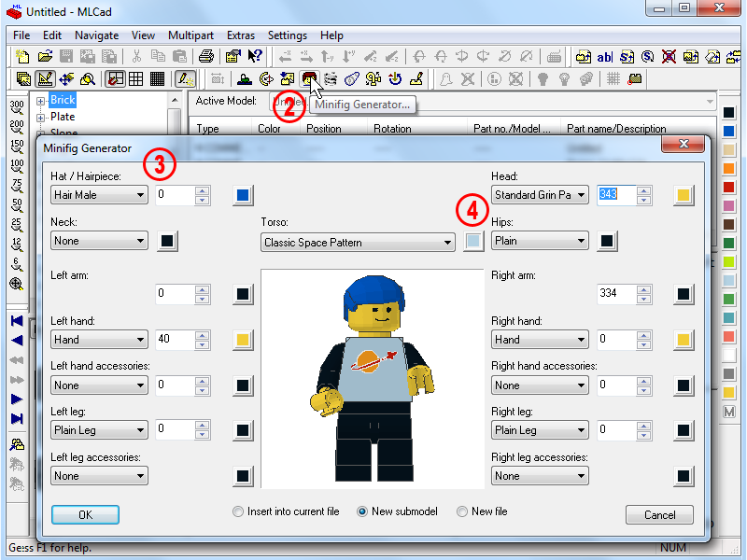The height and width of the screenshot is (560, 747).
Task: Decrease the Left leg rotation value
Action: 202,435
